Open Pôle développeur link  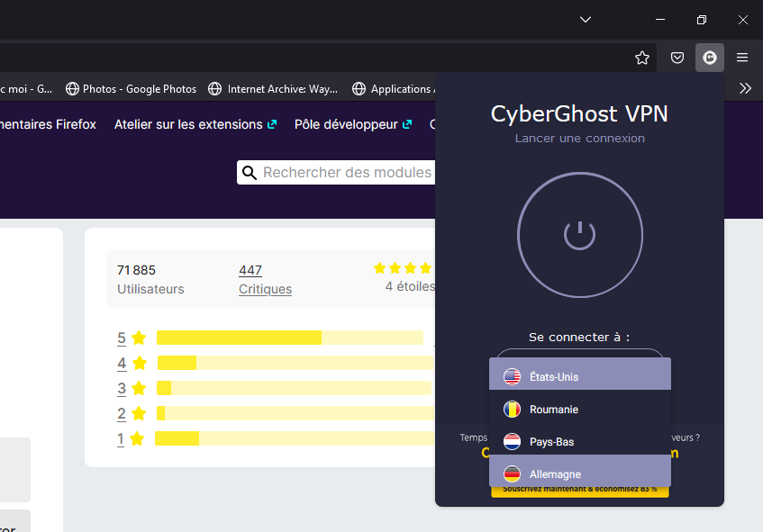pyautogui.click(x=353, y=124)
